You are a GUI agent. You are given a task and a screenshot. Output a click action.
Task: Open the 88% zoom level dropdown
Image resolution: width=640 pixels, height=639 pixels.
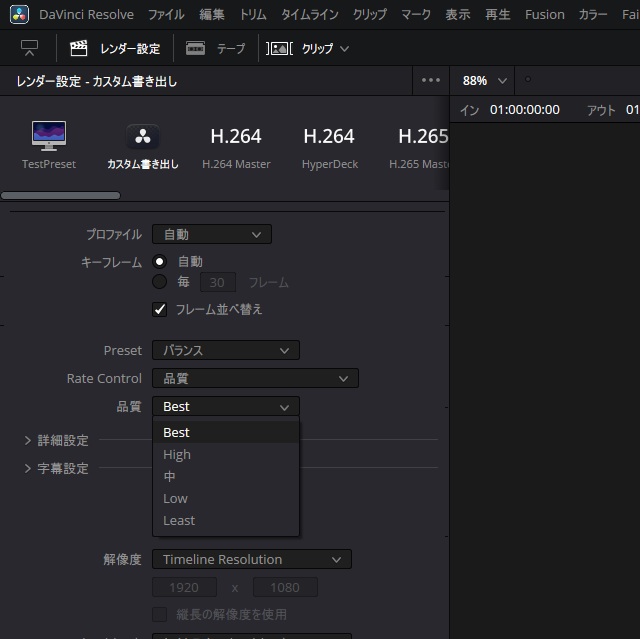click(x=485, y=80)
